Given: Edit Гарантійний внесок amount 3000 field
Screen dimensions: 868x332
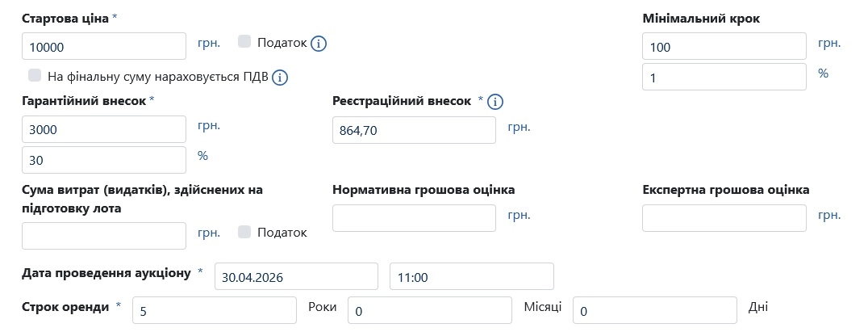Looking at the screenshot, I should click(104, 129).
